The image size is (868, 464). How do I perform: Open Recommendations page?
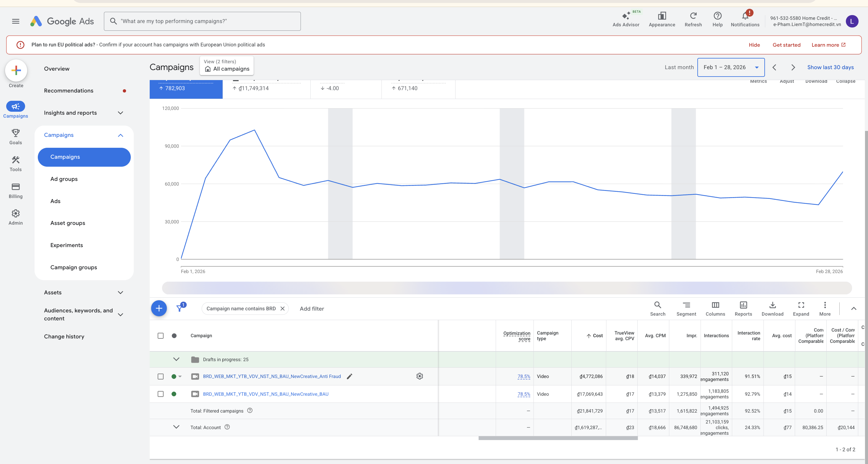click(69, 91)
